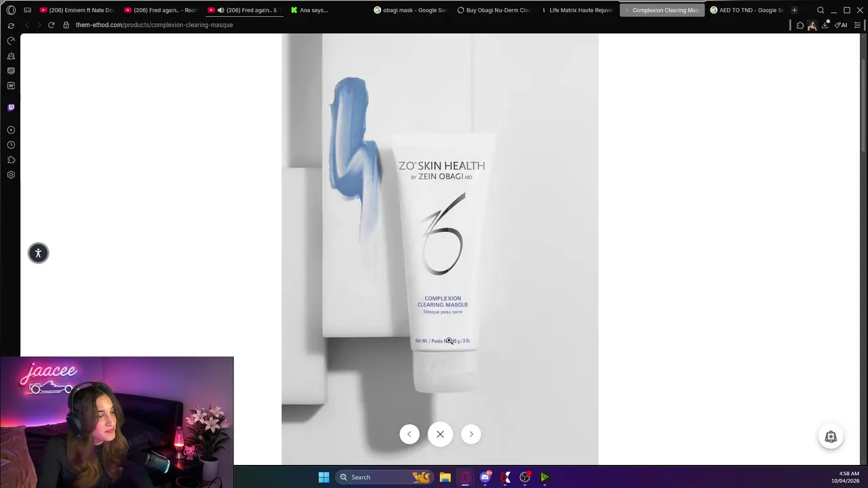Open the profile avatar in toolbar
This screenshot has height=488, width=868.
point(812,25)
